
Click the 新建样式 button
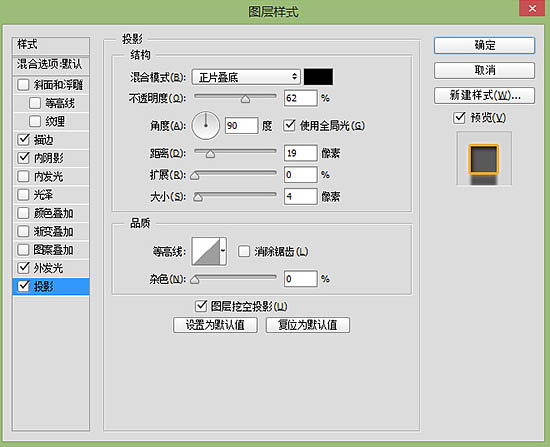coord(484,95)
